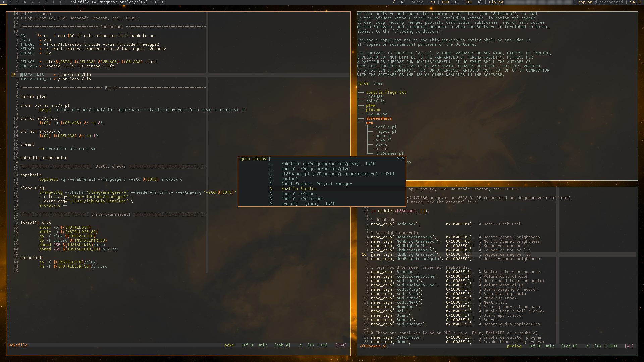Click the RAM 38% status indicator
Screen dimensions: 644x362
click(x=450, y=2)
